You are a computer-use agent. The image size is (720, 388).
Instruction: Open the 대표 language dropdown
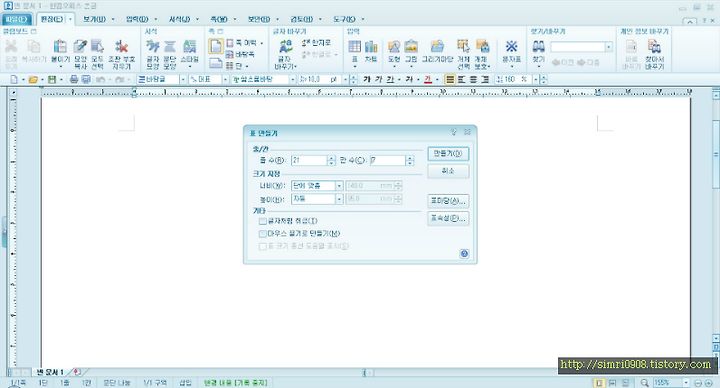point(225,79)
